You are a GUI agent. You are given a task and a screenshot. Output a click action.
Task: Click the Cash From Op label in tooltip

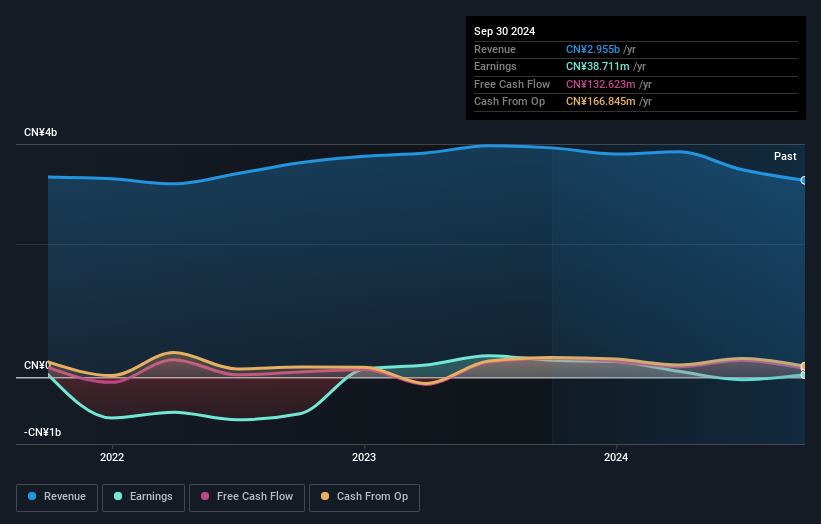click(509, 102)
